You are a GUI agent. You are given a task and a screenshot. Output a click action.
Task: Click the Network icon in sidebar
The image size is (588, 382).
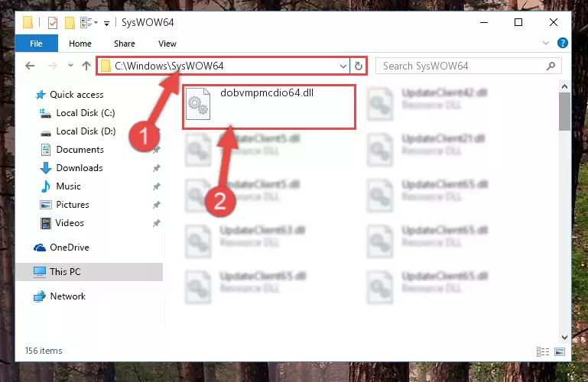point(40,296)
